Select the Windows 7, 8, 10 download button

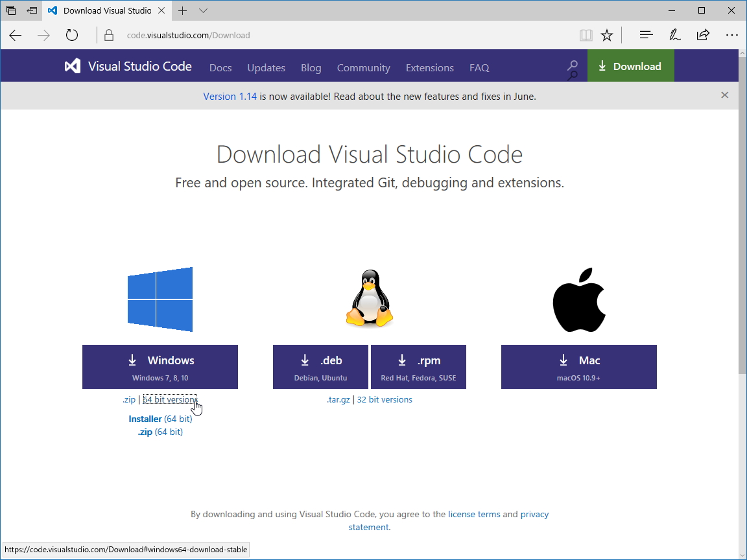tap(160, 367)
